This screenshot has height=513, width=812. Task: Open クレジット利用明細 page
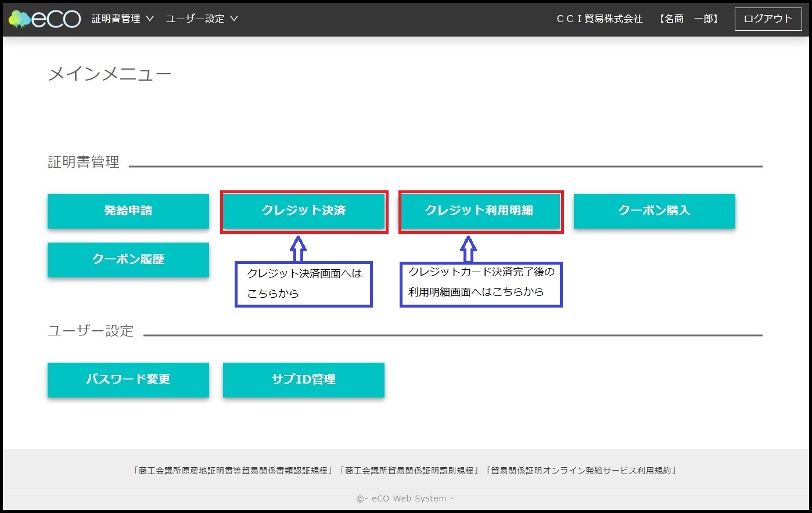(479, 211)
